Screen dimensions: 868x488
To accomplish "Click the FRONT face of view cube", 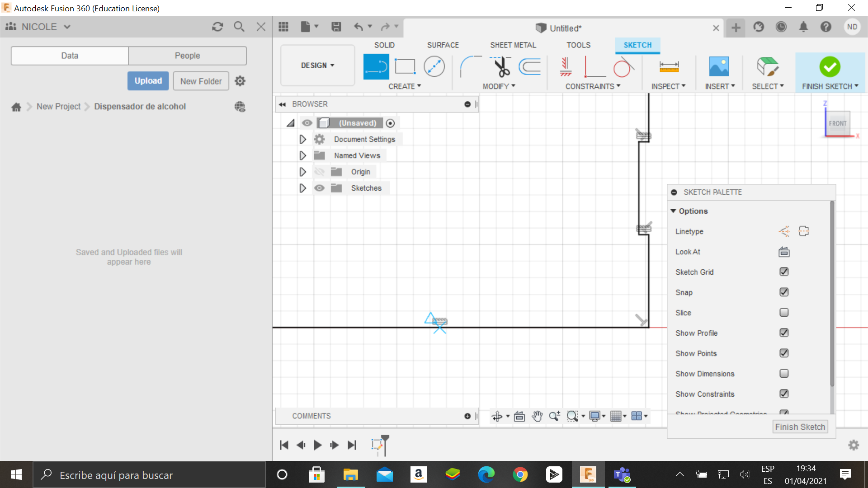I will [837, 123].
